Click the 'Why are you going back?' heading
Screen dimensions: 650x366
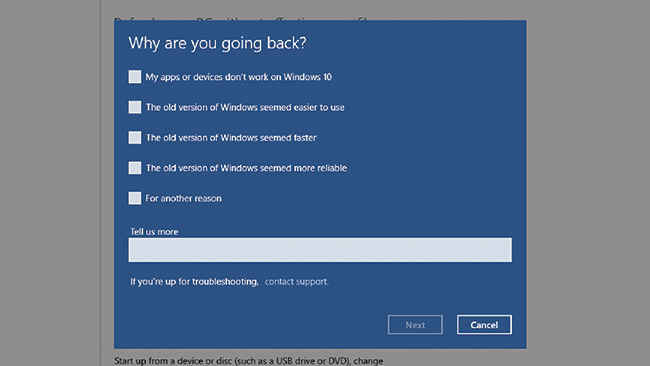(x=217, y=44)
